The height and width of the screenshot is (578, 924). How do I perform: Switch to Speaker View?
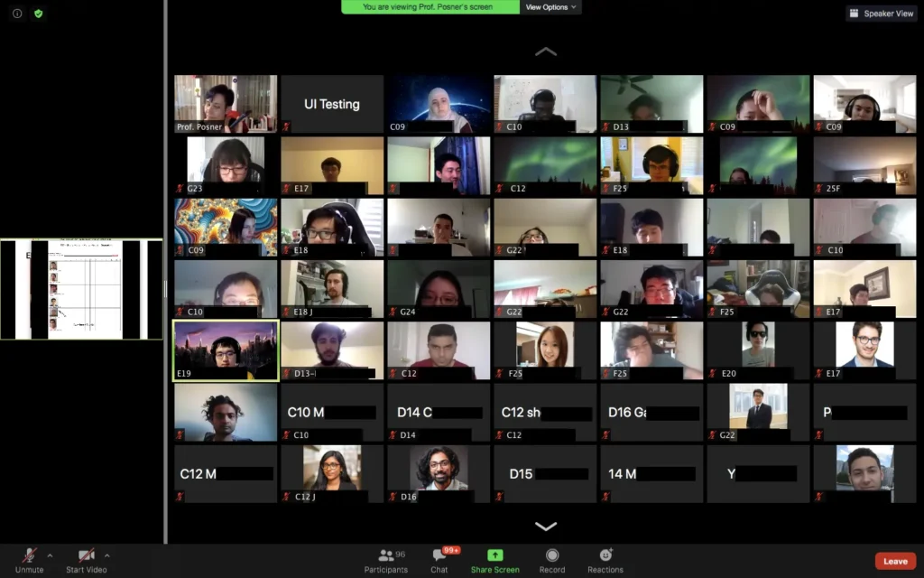click(882, 13)
